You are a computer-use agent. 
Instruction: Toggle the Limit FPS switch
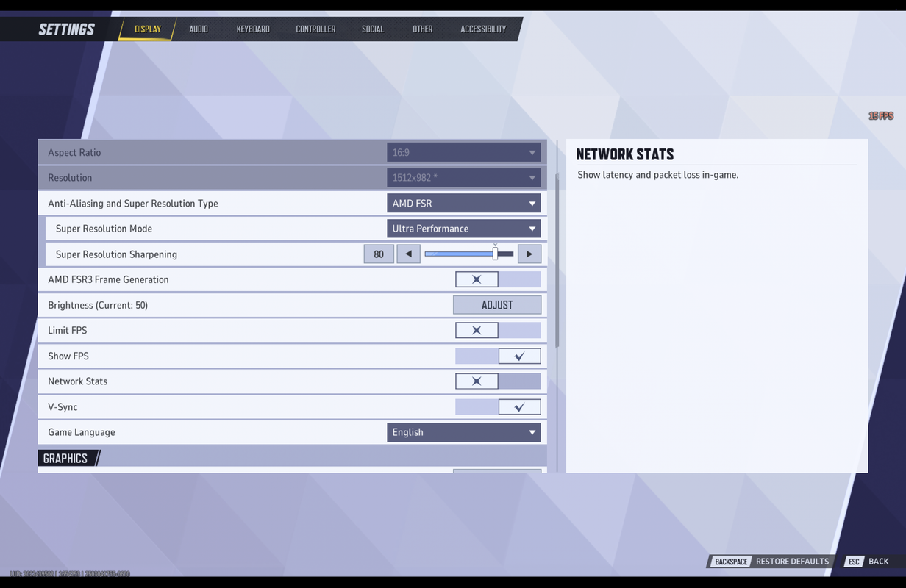pyautogui.click(x=498, y=330)
